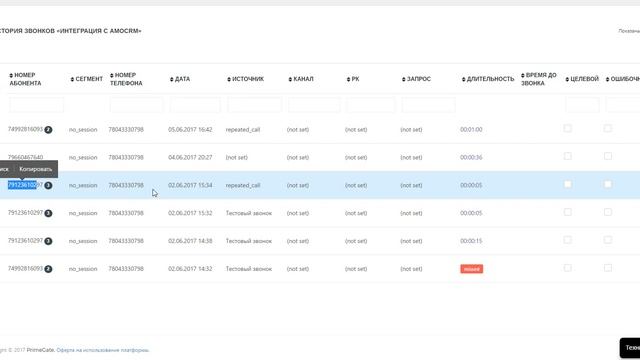Click call-count badge in 02.06.2017 14:38 row
This screenshot has height=360, width=640.
coord(48,241)
